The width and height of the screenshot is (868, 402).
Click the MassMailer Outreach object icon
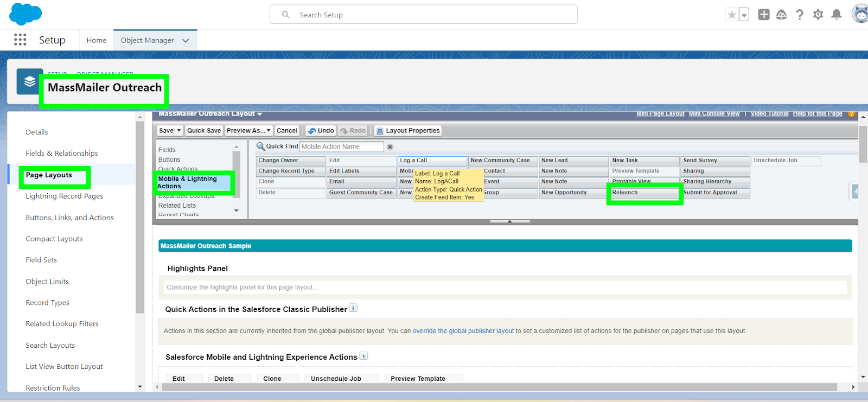pyautogui.click(x=29, y=81)
